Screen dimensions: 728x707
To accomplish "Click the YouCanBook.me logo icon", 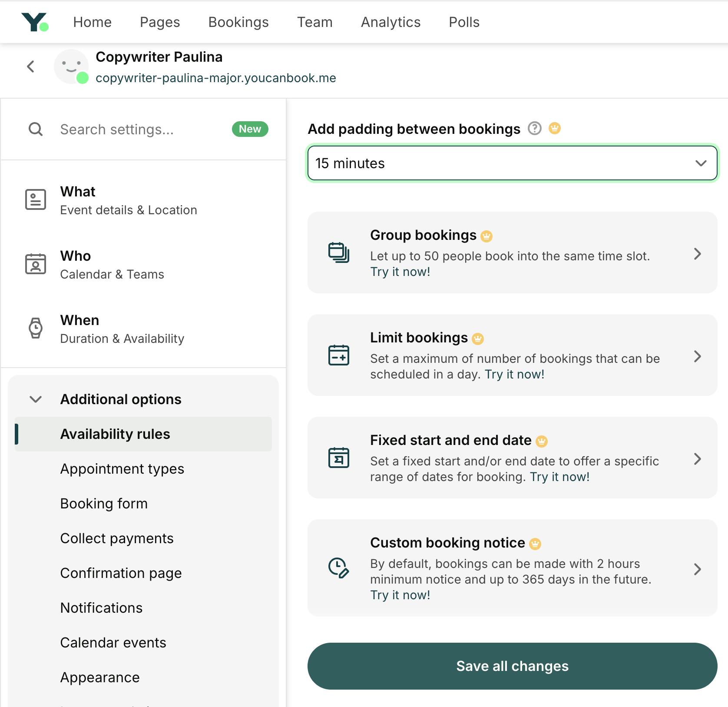I will [35, 22].
